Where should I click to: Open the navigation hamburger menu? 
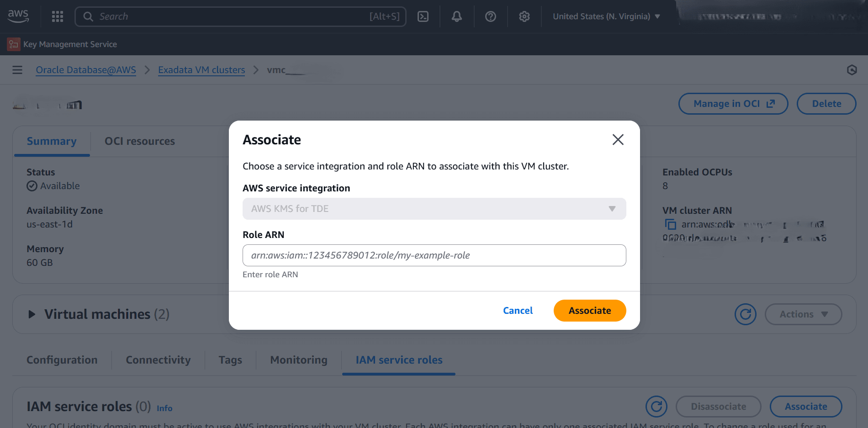pyautogui.click(x=17, y=69)
